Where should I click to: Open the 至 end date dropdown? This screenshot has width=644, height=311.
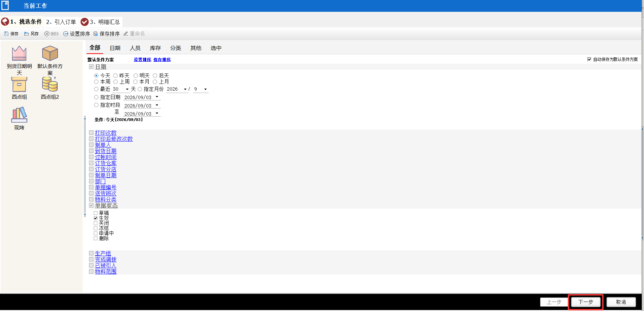[x=157, y=113]
